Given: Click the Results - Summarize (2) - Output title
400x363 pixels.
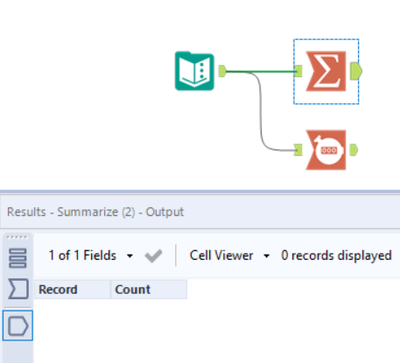Looking at the screenshot, I should point(95,212).
